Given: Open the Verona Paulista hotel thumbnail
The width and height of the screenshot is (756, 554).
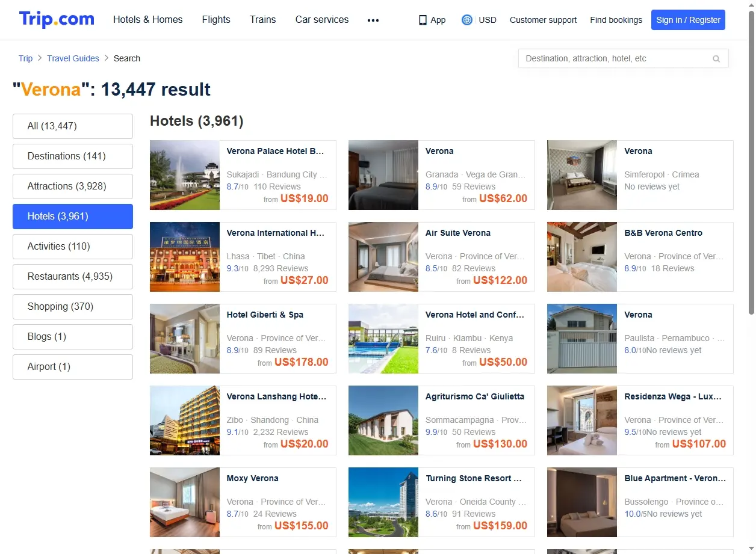Looking at the screenshot, I should tap(582, 339).
